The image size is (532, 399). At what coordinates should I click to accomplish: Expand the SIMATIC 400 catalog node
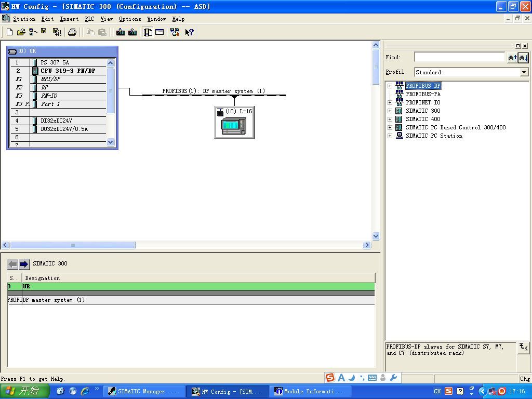pyautogui.click(x=390, y=119)
